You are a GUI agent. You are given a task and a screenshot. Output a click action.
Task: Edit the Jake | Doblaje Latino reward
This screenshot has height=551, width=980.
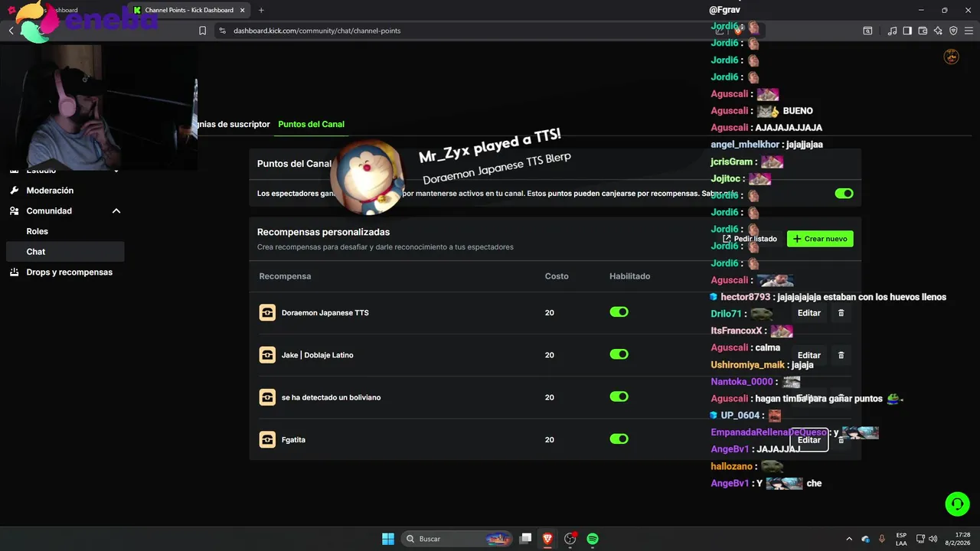tap(808, 355)
